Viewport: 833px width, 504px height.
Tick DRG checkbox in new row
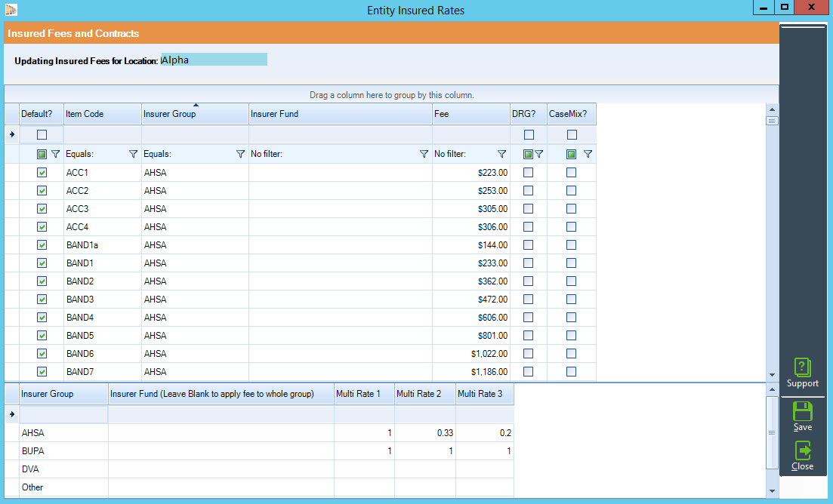[529, 135]
